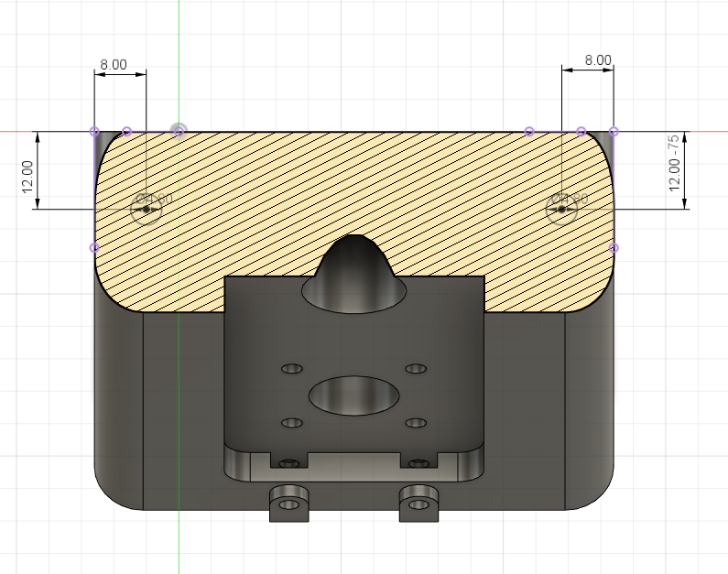Select sketch point just left of top-right corner
Viewport: 728px width, 574px height.
click(581, 131)
